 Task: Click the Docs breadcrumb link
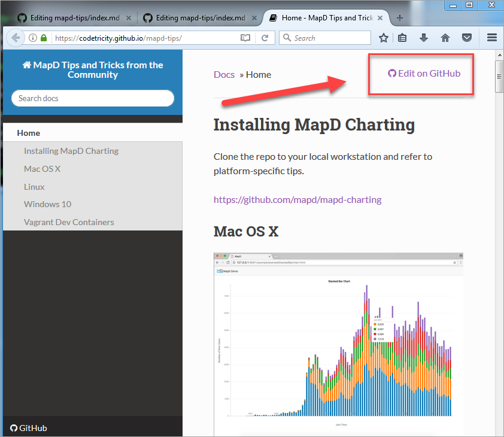click(x=224, y=75)
